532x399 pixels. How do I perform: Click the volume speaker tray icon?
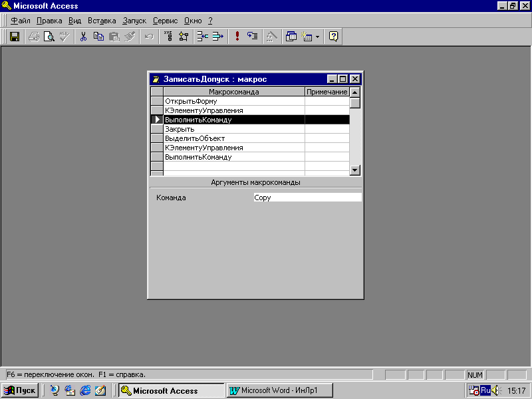pyautogui.click(x=496, y=390)
